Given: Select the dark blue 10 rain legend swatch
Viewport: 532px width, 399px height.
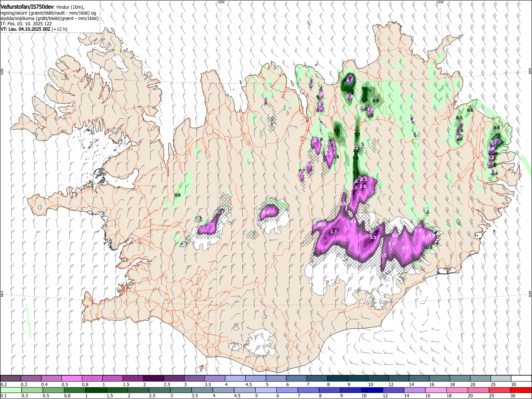Looking at the screenshot, I should [x=372, y=390].
